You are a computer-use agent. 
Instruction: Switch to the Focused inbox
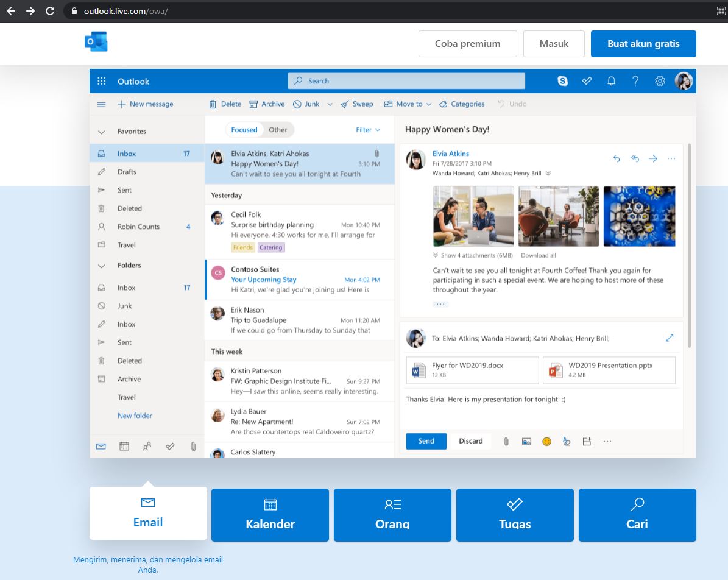pos(244,130)
